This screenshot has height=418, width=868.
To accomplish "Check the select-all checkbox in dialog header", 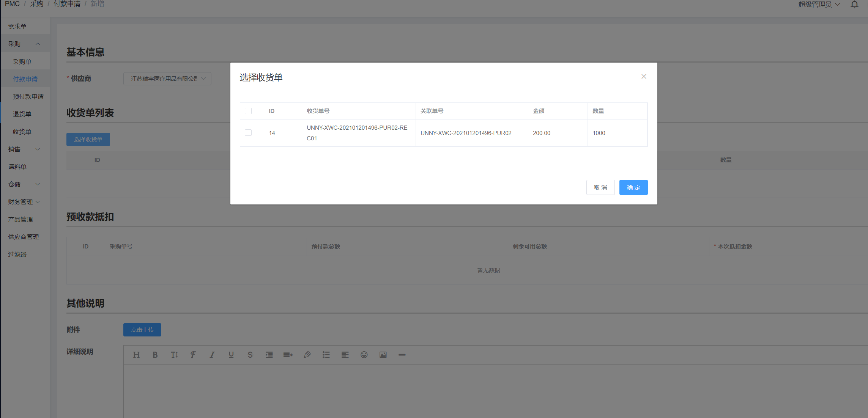I will 248,111.
